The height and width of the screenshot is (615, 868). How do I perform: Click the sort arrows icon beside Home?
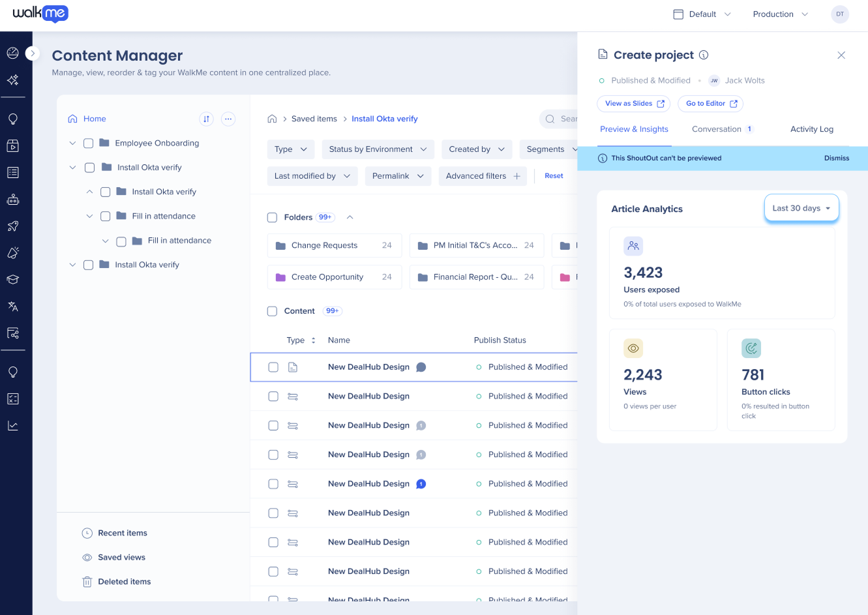tap(206, 119)
